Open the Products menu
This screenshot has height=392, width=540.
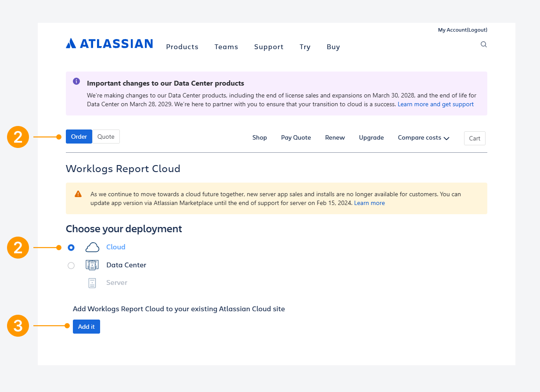pos(182,47)
